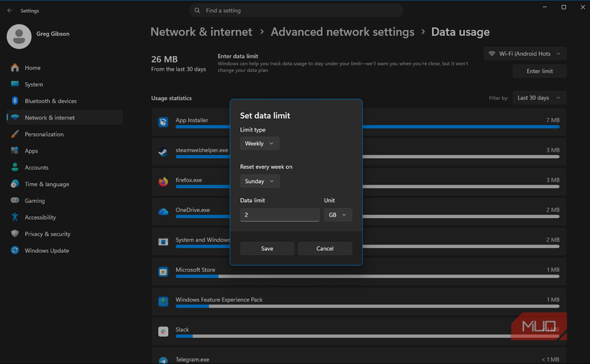
Task: Click the OneDrive cloud icon
Action: [x=163, y=212]
